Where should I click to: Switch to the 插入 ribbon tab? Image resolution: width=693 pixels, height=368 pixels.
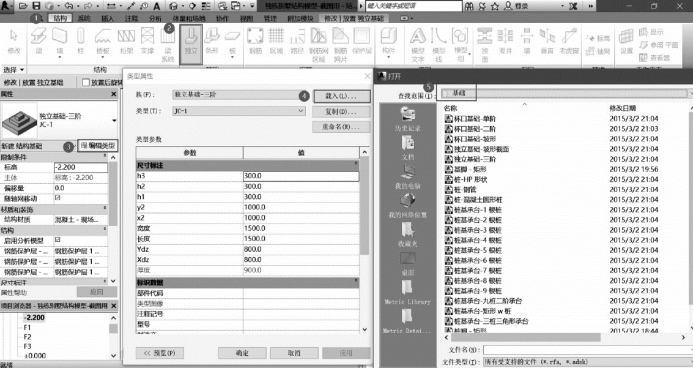(x=107, y=18)
